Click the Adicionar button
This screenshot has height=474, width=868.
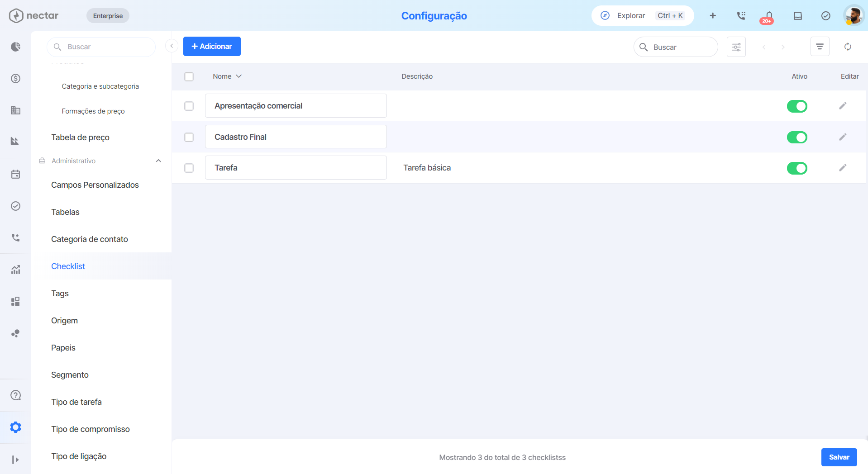point(211,46)
